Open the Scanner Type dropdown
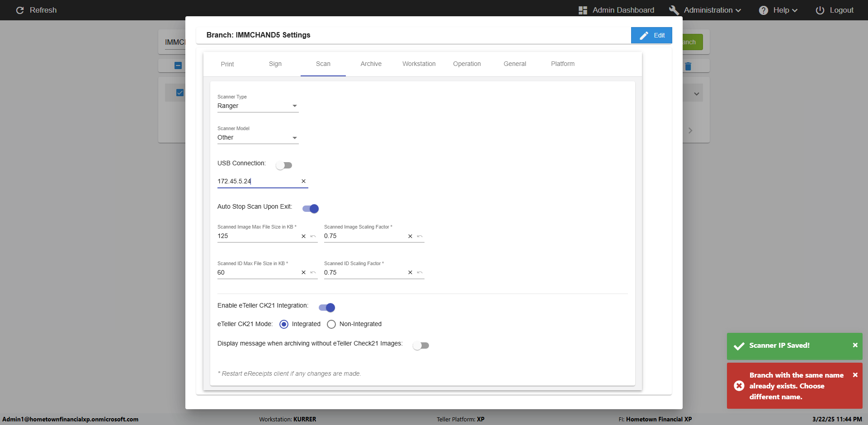 258,106
